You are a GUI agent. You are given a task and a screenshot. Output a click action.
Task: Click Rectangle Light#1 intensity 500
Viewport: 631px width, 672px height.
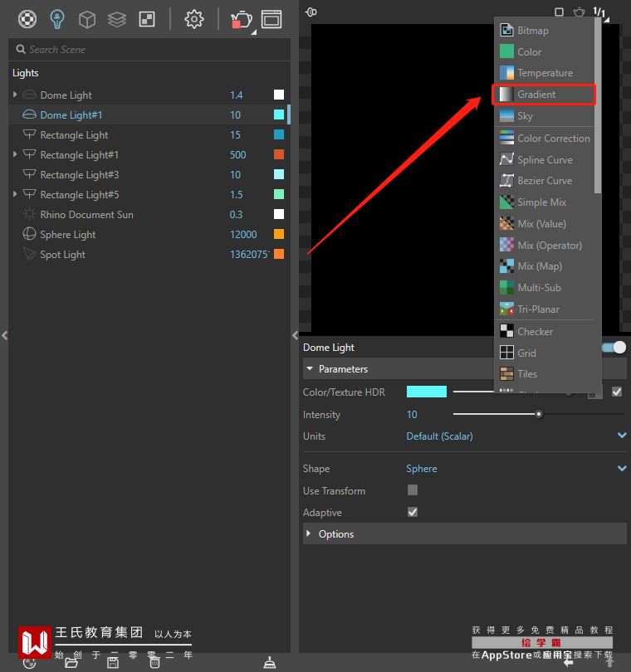click(x=238, y=154)
